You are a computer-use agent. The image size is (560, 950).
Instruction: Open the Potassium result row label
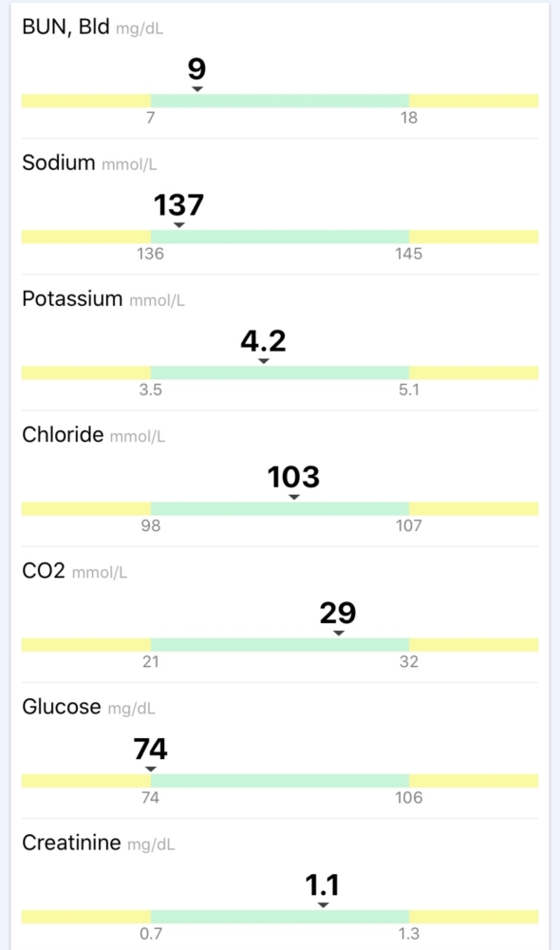point(72,298)
